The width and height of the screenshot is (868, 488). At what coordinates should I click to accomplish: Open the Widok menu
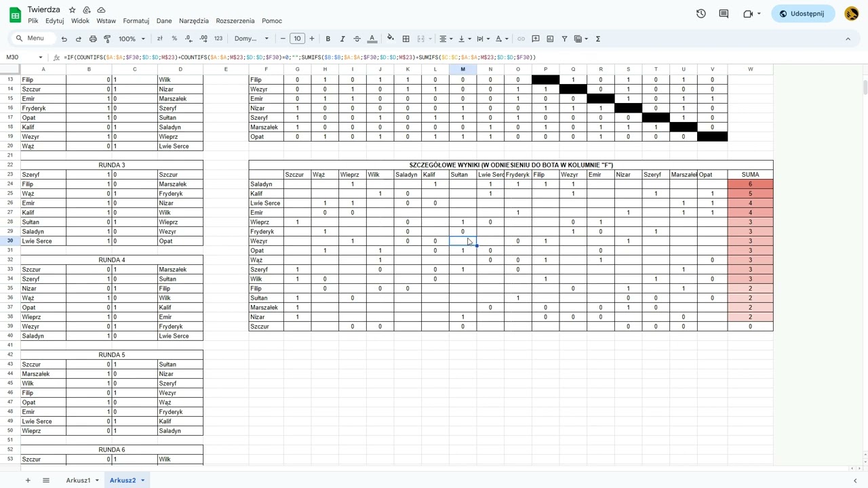[x=80, y=21]
